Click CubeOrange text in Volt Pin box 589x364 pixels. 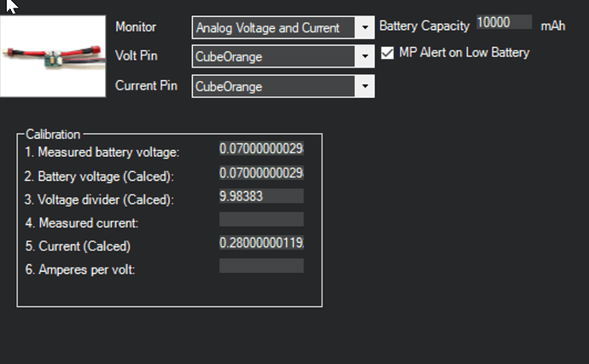tap(229, 56)
